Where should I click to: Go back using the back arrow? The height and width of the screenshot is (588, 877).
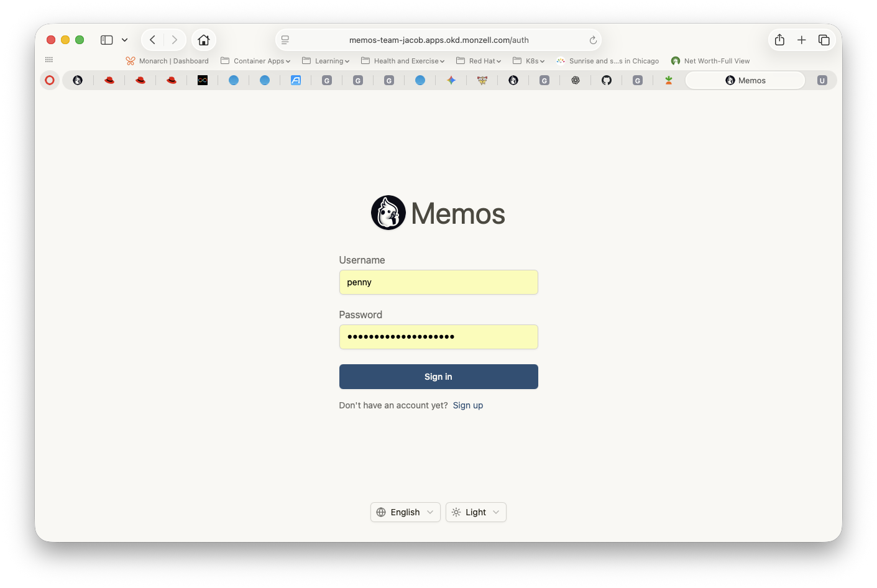click(x=152, y=40)
